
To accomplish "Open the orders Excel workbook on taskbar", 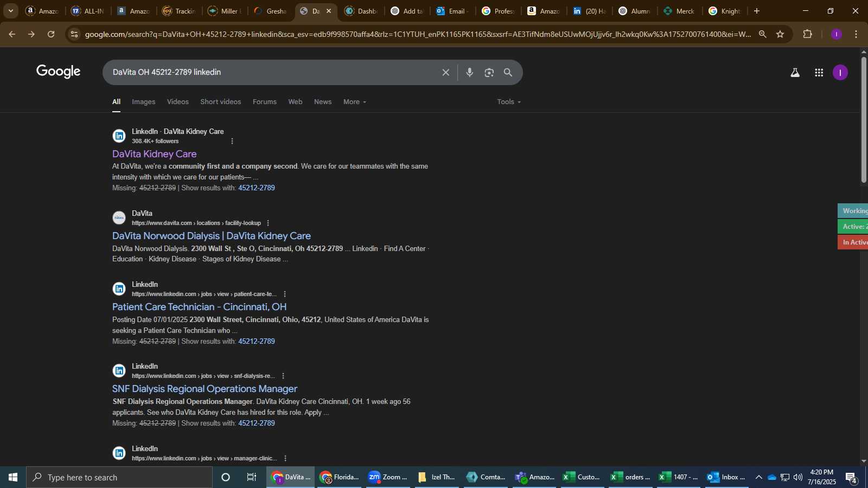I will 630,478.
